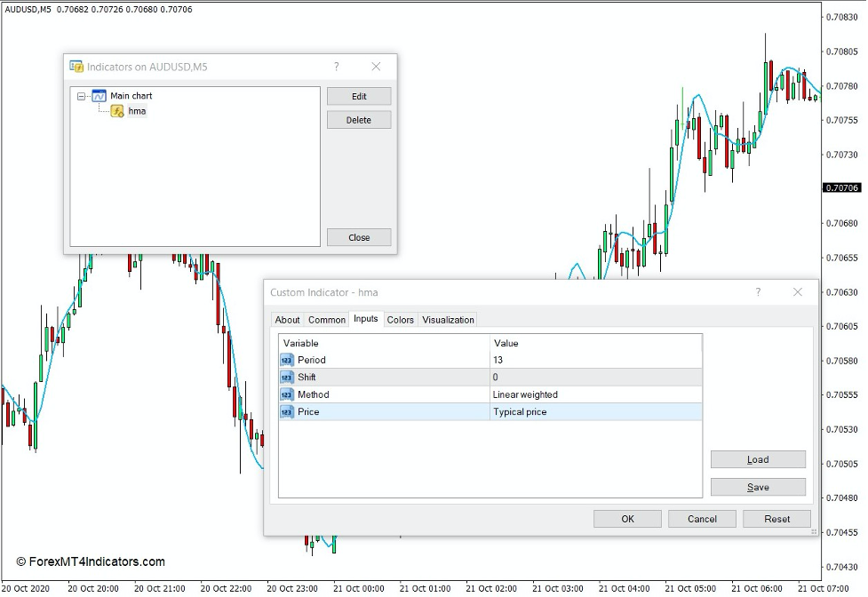Click the Edit button in the Indicators dialog

(x=359, y=96)
